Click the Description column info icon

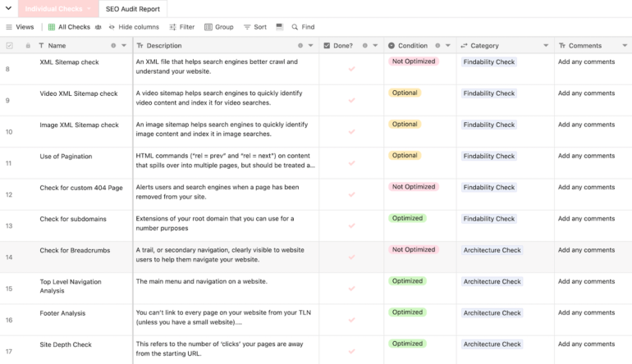(x=300, y=46)
